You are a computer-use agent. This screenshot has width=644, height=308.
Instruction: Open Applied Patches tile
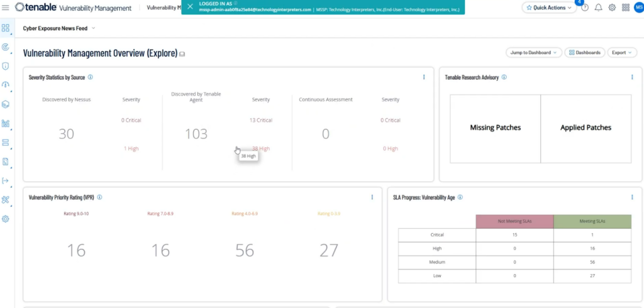[586, 129]
